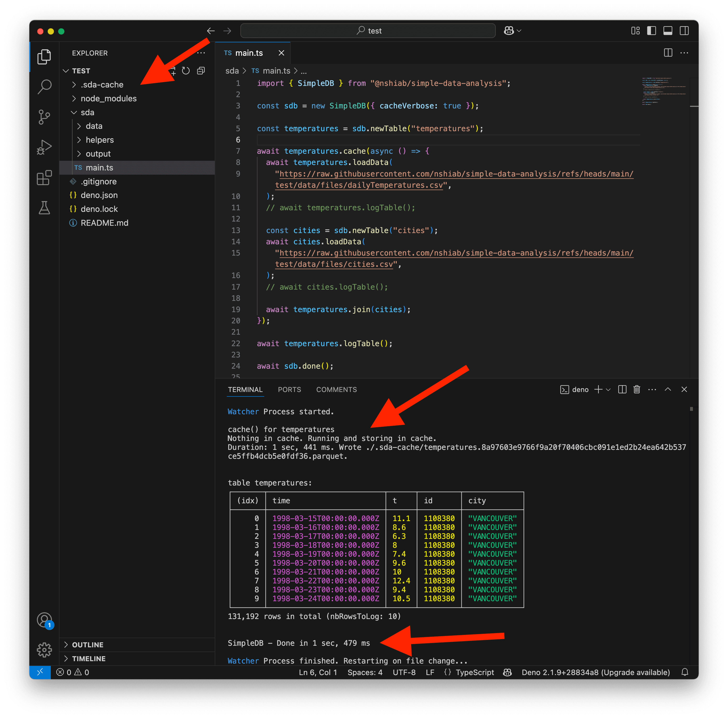Click the remote window status bar icon

pos(40,672)
